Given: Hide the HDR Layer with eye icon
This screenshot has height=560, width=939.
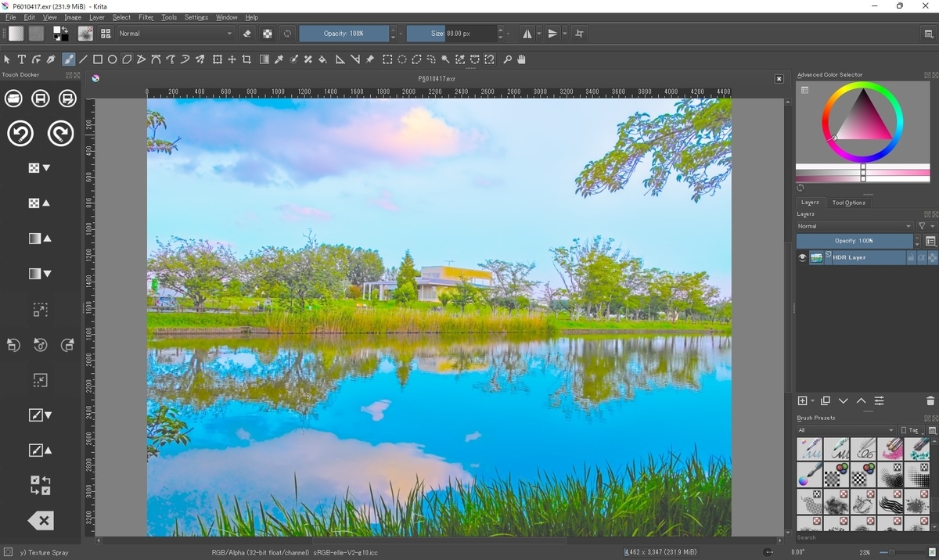Looking at the screenshot, I should point(802,257).
